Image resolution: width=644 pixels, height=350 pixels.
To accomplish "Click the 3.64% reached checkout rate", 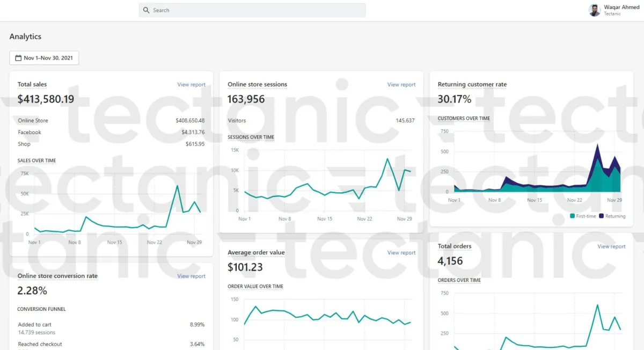I will coord(197,344).
